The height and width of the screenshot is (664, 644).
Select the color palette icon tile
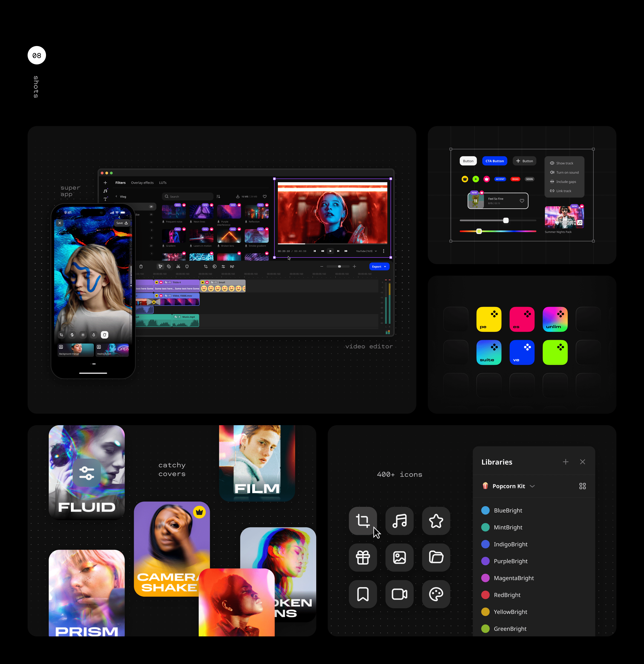(x=436, y=594)
